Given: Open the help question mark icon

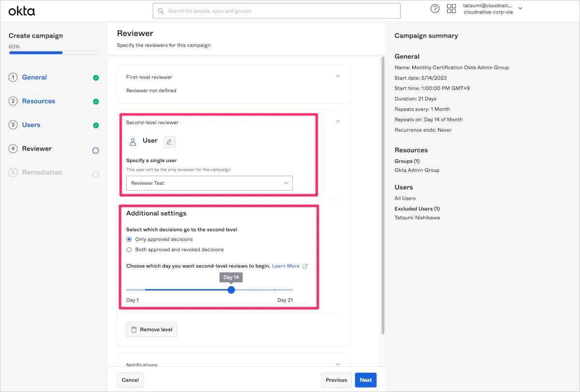Looking at the screenshot, I should [x=435, y=9].
